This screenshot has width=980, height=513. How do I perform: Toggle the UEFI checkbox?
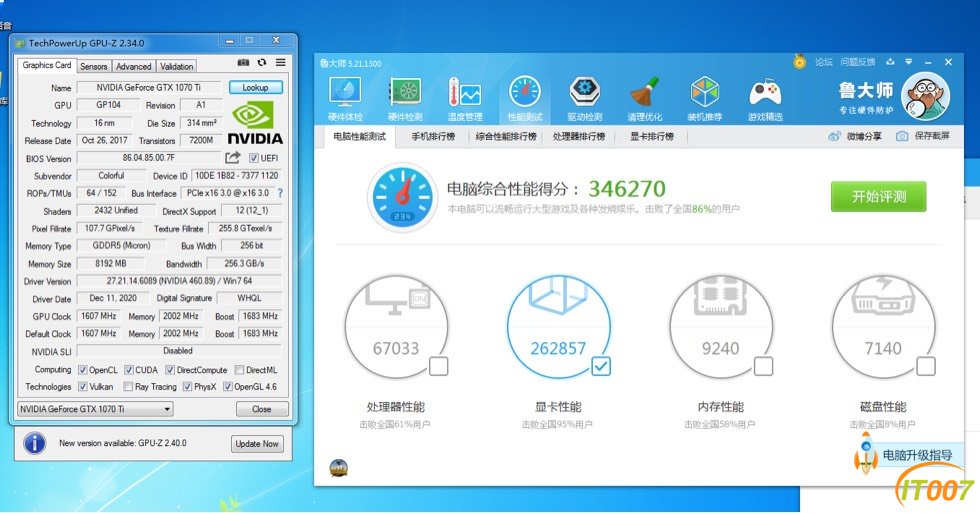254,158
